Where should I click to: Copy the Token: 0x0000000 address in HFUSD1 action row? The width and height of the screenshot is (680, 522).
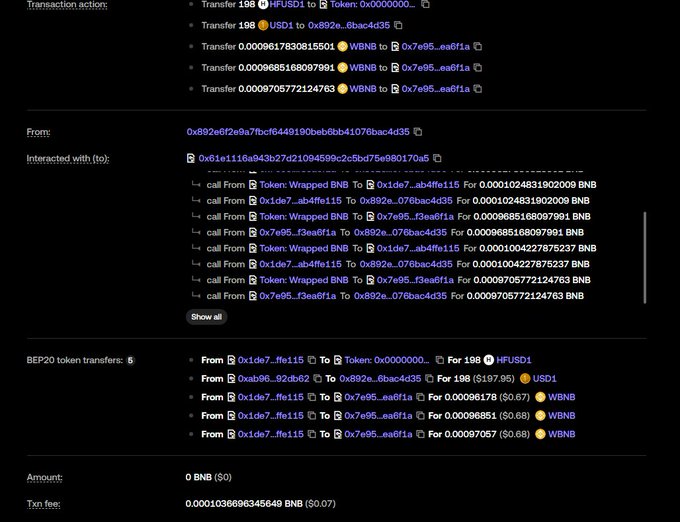[425, 4]
